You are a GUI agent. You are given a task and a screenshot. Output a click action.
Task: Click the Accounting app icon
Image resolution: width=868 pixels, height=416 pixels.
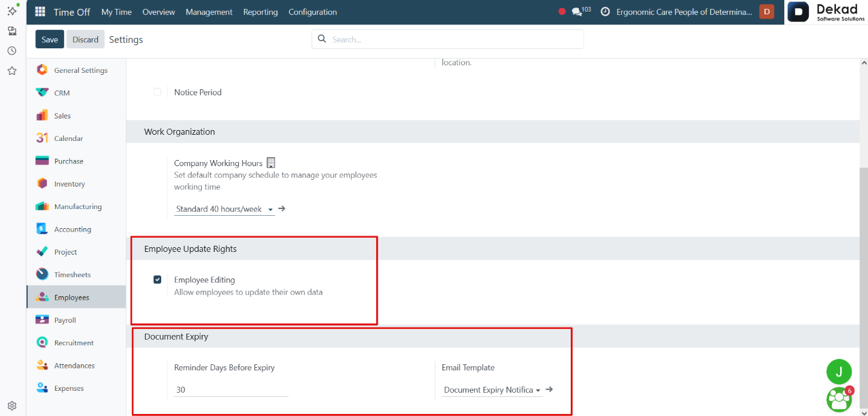click(42, 229)
